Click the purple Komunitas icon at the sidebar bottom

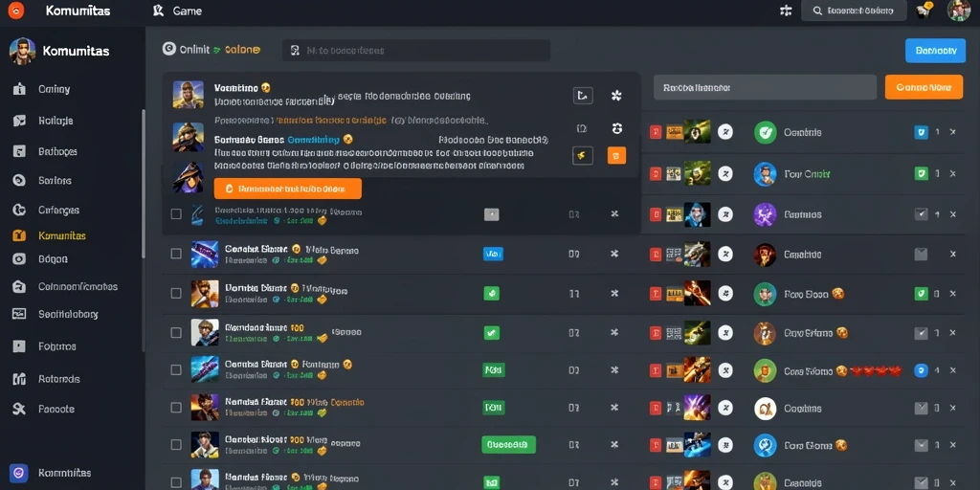pyautogui.click(x=19, y=473)
